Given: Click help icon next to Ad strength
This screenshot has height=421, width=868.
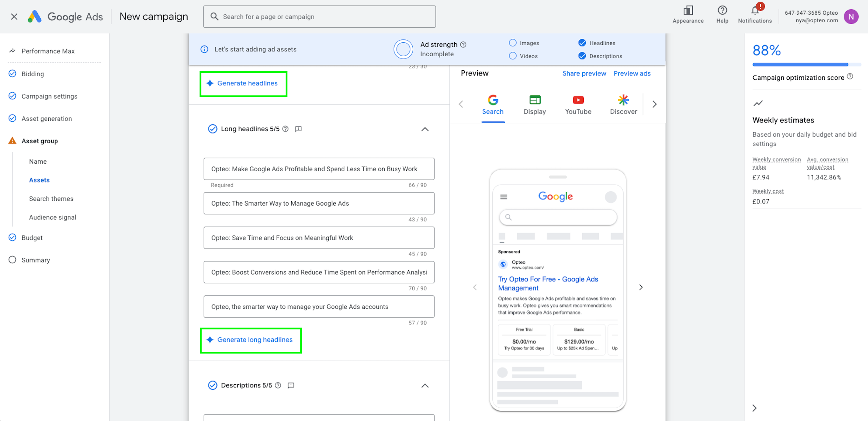Looking at the screenshot, I should pyautogui.click(x=463, y=44).
